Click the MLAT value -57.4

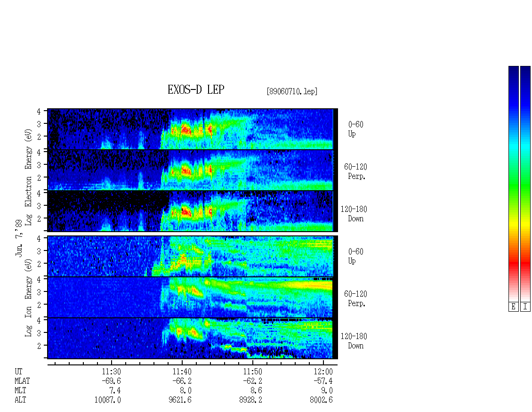coord(323,381)
